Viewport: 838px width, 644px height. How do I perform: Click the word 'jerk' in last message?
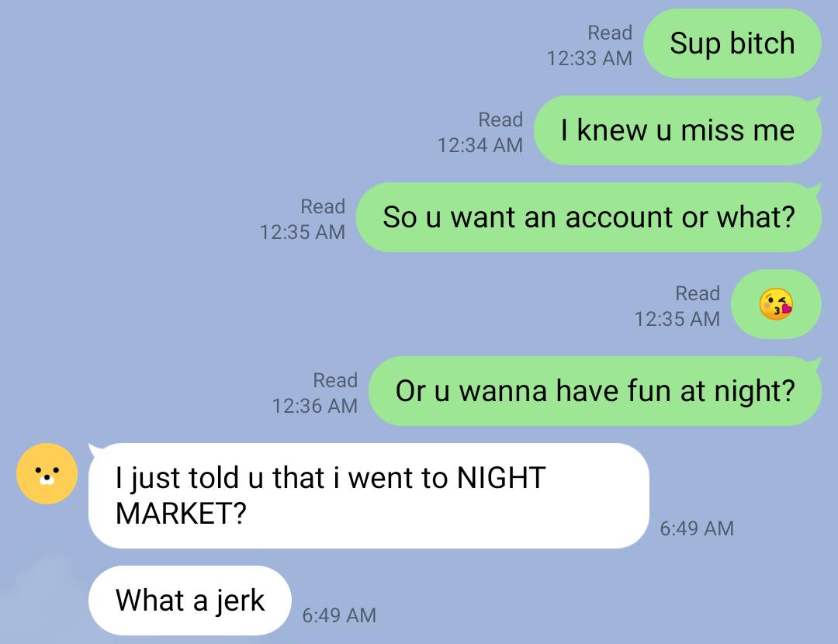click(x=240, y=601)
